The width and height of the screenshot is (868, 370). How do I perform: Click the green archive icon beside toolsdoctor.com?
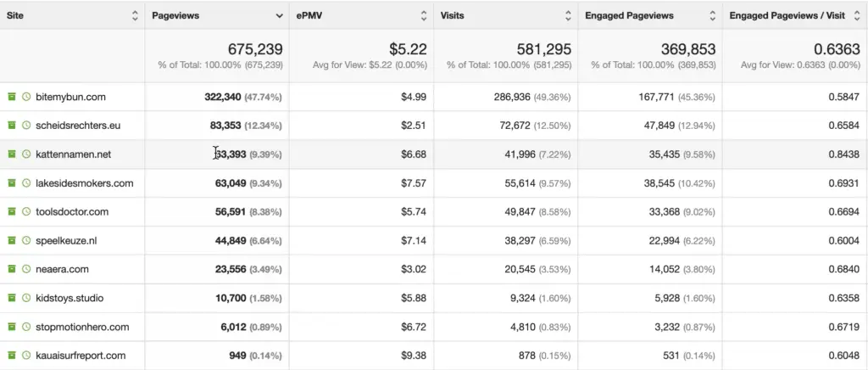[x=12, y=211]
